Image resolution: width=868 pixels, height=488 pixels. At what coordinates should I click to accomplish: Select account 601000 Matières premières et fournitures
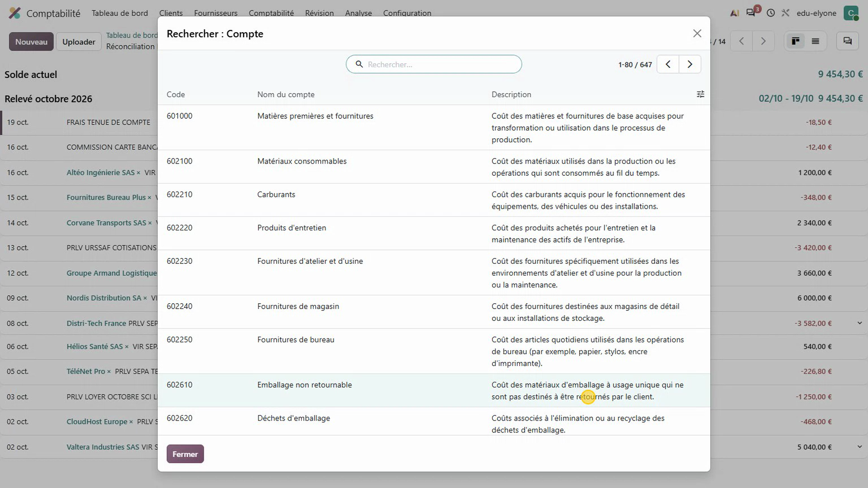434,127
